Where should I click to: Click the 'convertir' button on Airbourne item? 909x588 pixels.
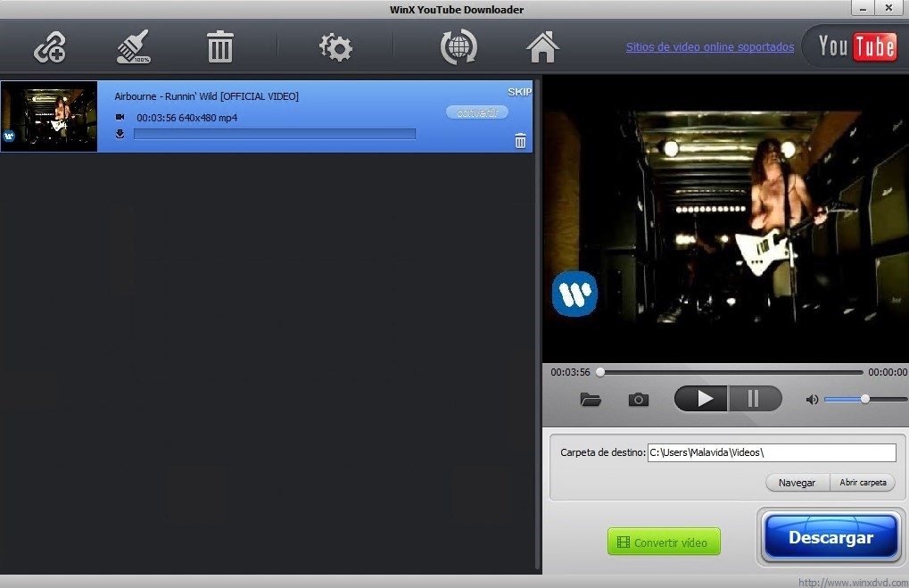(x=477, y=112)
